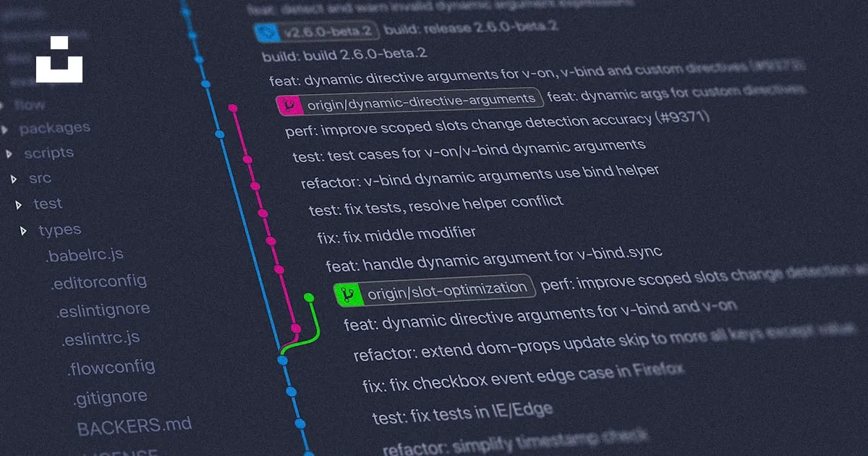The image size is (868, 456).
Task: Select commit 'fix: fix middle modifier'
Action: pyautogui.click(x=396, y=235)
